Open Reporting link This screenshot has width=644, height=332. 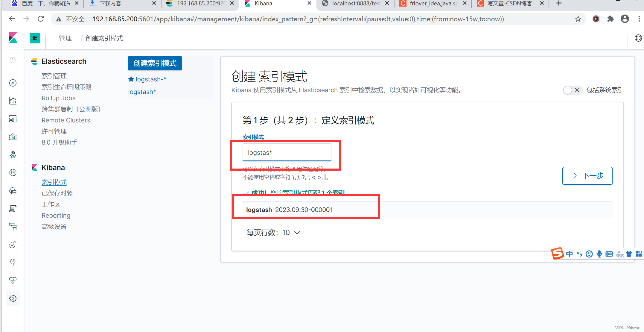pyautogui.click(x=56, y=216)
